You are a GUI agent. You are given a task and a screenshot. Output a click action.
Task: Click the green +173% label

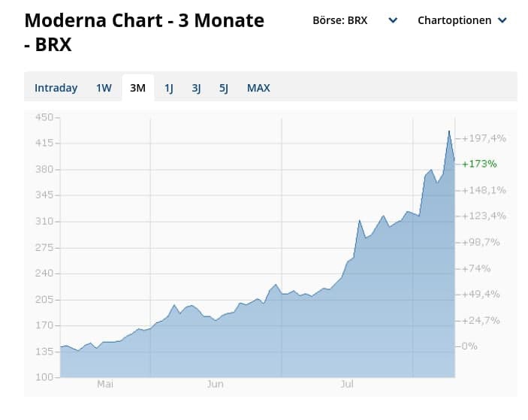pos(479,163)
